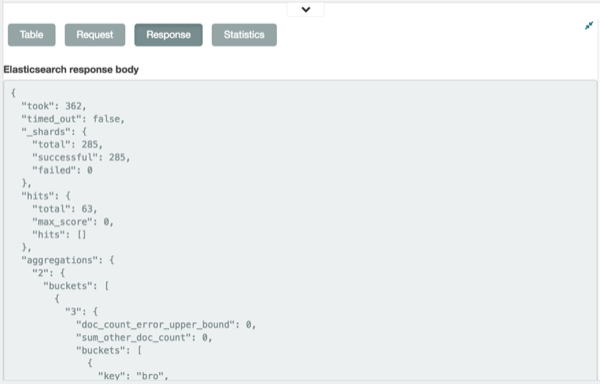Click the "sum_other_doc_count": 0 line
Viewport: 600px width, 384px height.
pyautogui.click(x=144, y=338)
